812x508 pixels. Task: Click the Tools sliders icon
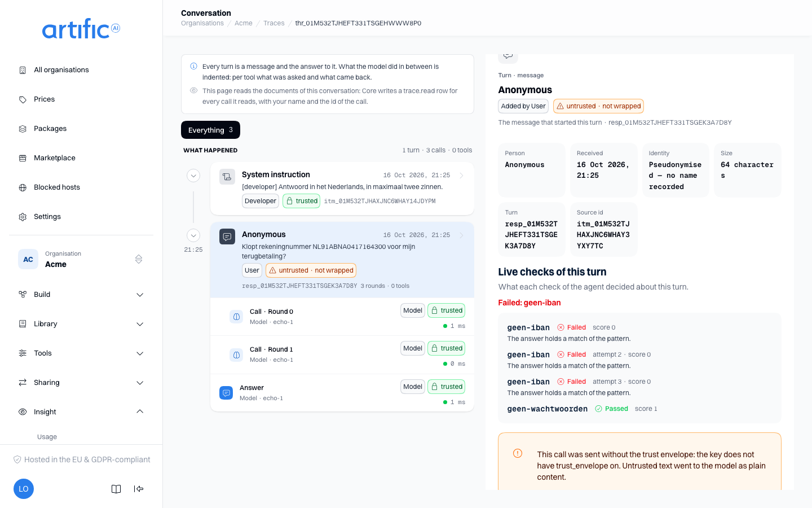(x=23, y=353)
